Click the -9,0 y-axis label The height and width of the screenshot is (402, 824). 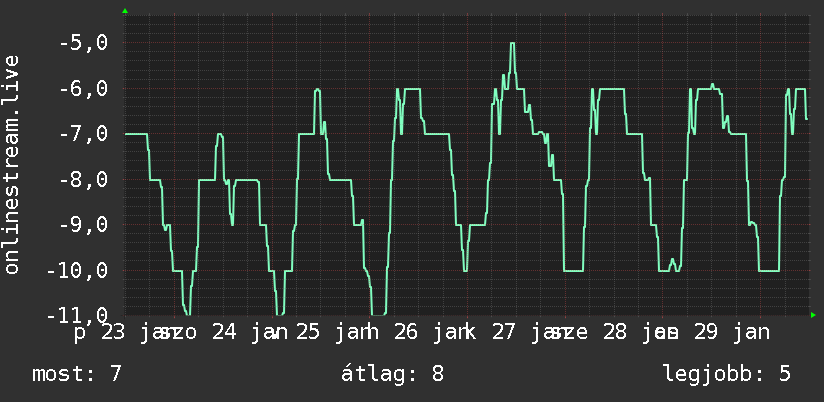coord(84,225)
